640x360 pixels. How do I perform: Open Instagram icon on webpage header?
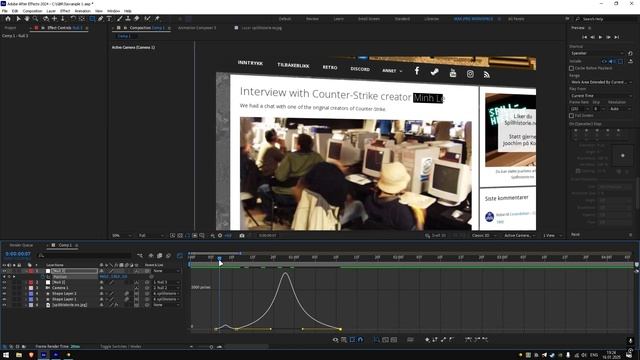pos(470,74)
